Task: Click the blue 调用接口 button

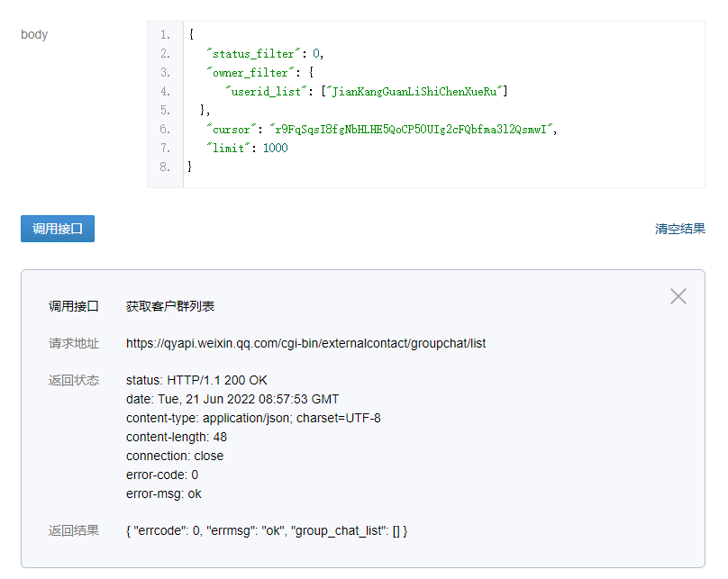Action: click(58, 229)
